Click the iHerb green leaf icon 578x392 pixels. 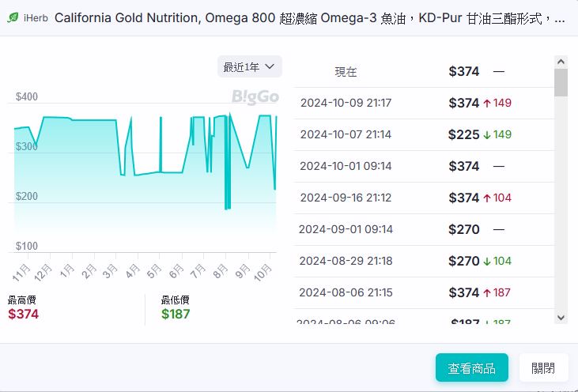pos(13,17)
